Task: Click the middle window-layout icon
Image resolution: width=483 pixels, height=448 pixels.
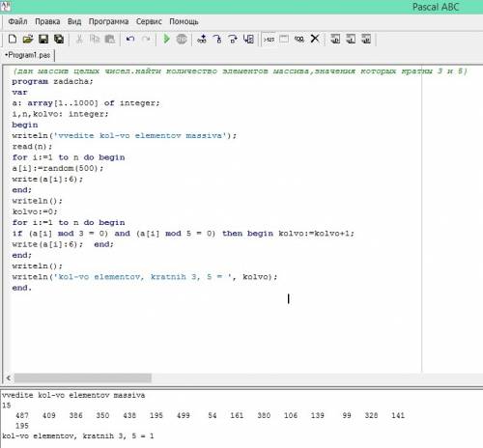Action: (x=351, y=40)
